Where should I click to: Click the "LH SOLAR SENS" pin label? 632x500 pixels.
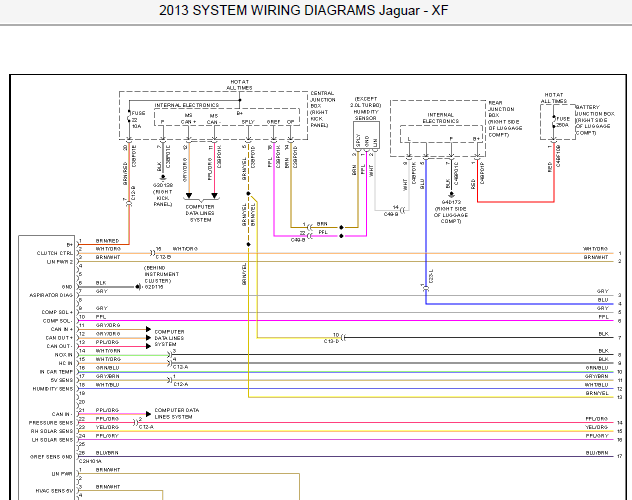coord(52,440)
